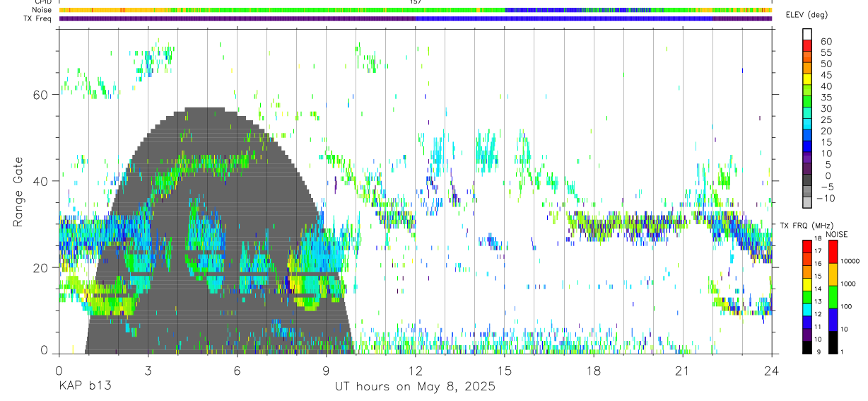Image resolution: width=868 pixels, height=401 pixels.
Task: Click the 6 tick on UT hours axis
Action: 237,371
